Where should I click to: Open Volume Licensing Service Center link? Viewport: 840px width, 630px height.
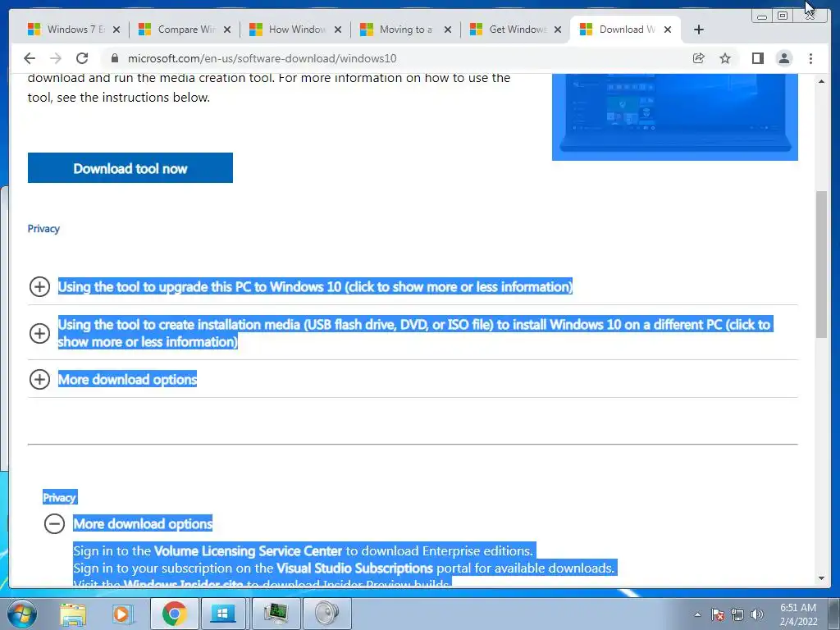(248, 550)
